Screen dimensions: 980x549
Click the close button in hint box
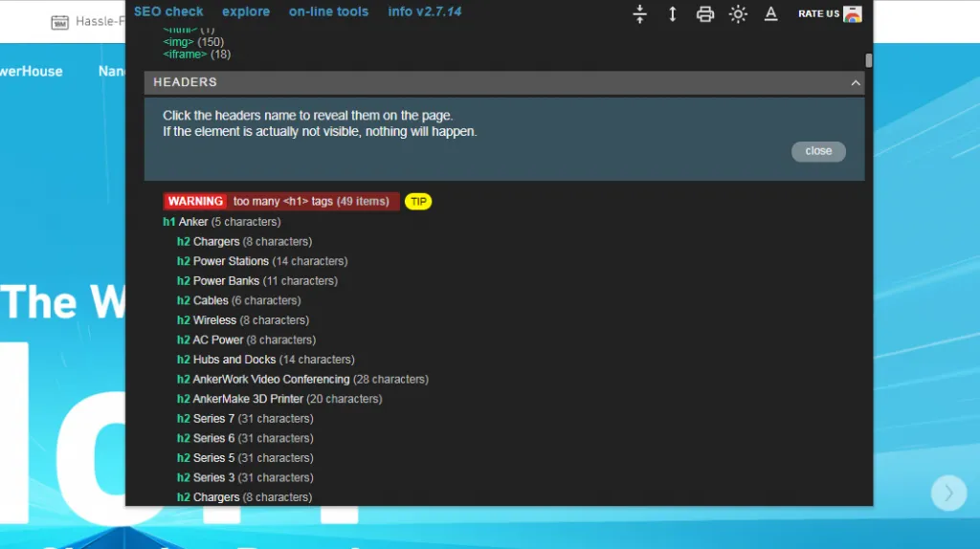click(818, 151)
